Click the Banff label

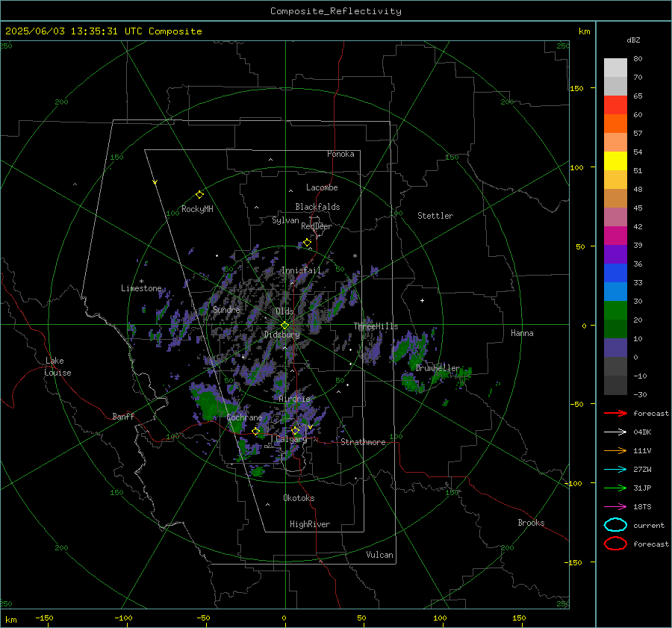[x=123, y=417]
